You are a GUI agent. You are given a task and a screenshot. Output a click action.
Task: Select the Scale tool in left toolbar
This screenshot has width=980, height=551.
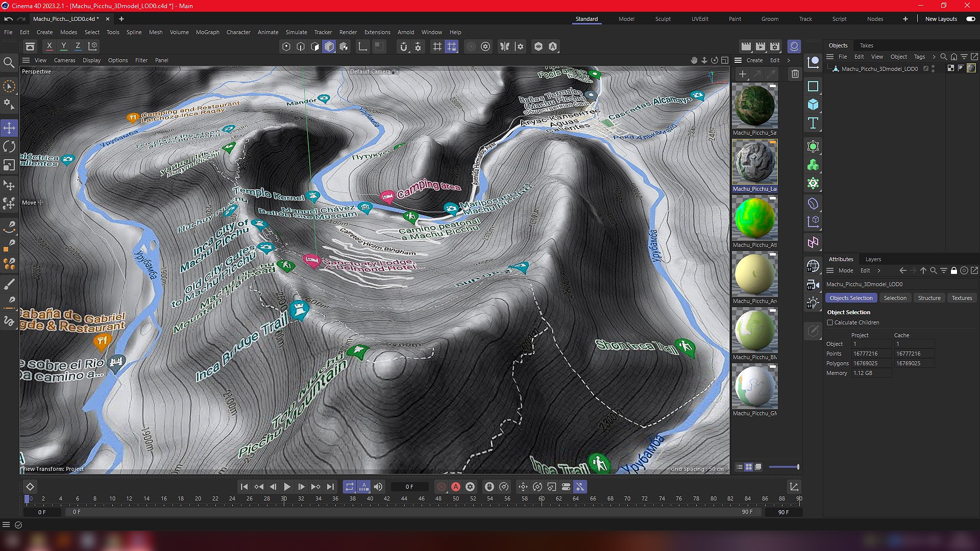point(9,165)
